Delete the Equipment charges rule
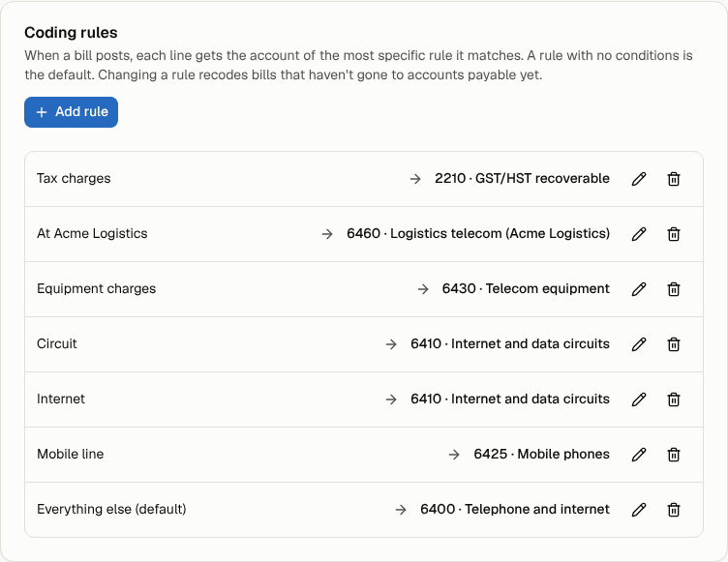 click(674, 289)
